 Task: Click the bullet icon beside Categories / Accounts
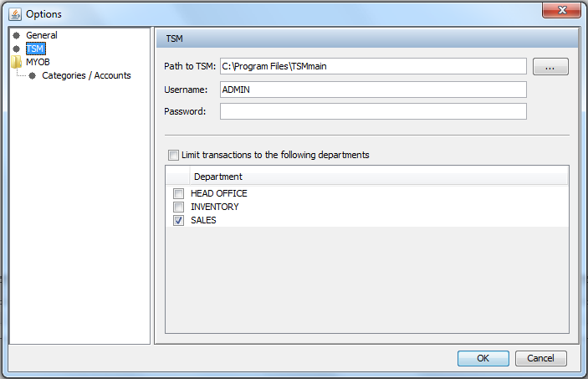click(32, 76)
